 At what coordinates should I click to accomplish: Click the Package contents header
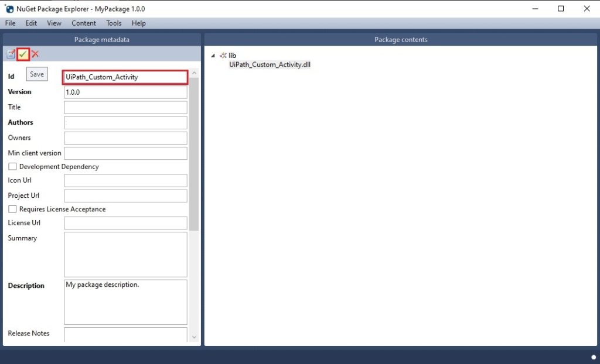pos(401,39)
